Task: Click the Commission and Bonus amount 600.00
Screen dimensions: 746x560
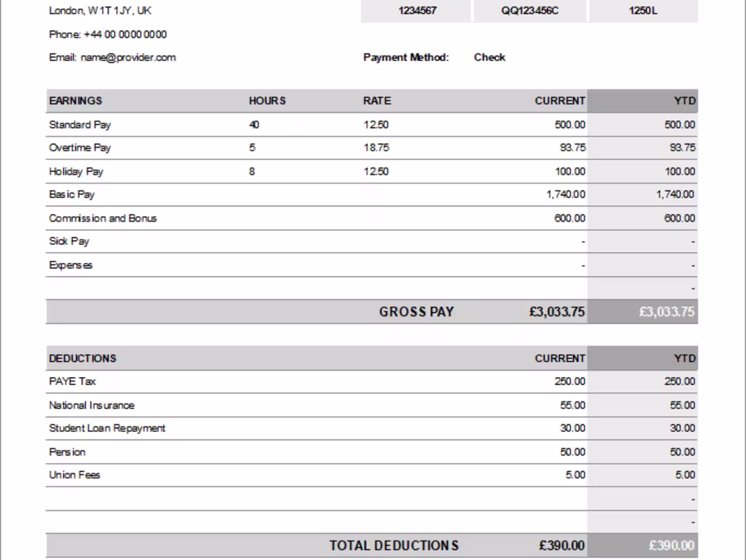Action: coord(568,218)
